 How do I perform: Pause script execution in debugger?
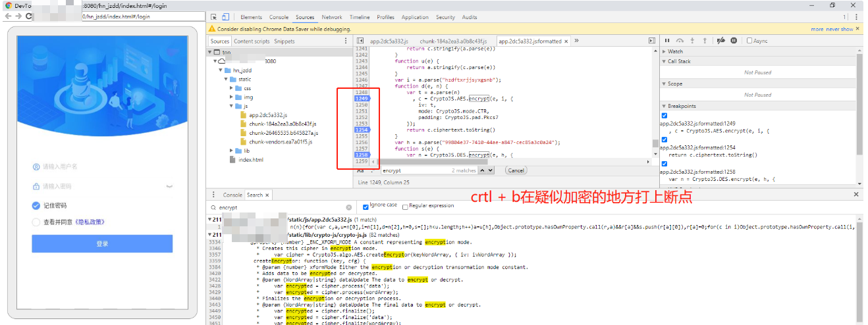coord(667,41)
